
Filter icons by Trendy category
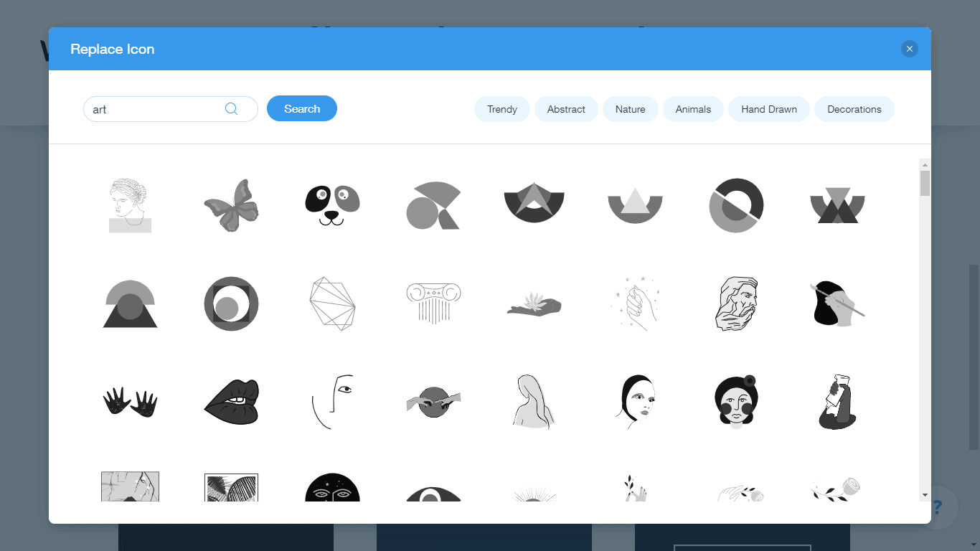502,109
